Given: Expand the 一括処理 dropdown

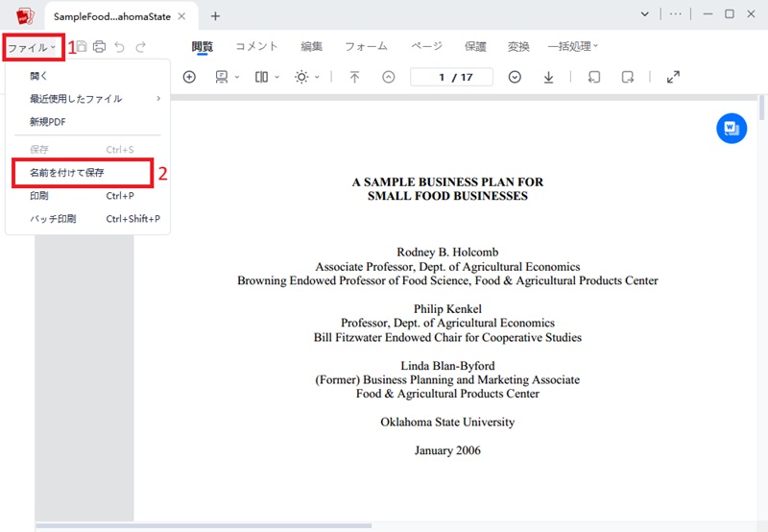Looking at the screenshot, I should (572, 46).
